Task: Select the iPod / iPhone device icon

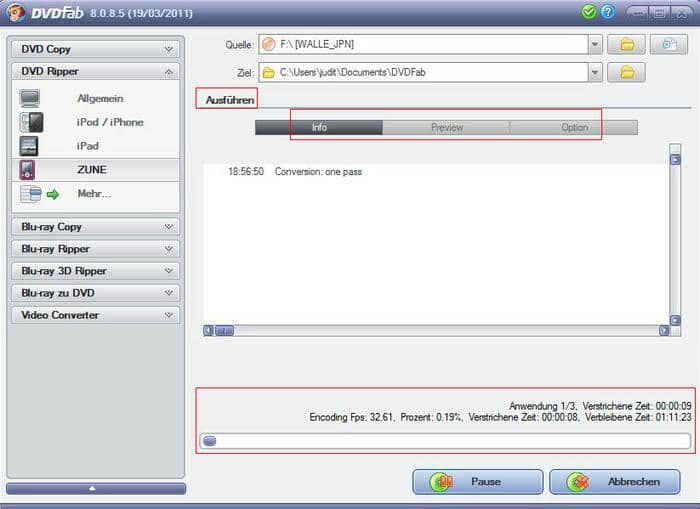Action: point(31,122)
